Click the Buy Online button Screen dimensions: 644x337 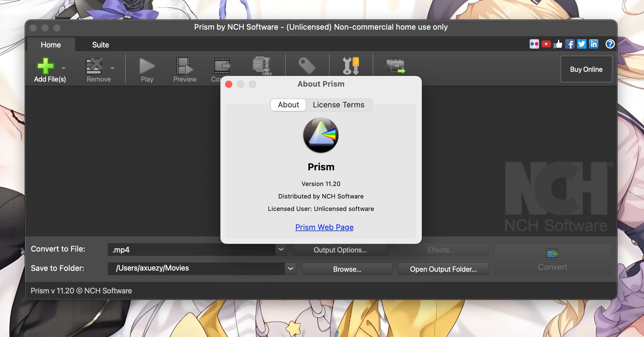(586, 69)
